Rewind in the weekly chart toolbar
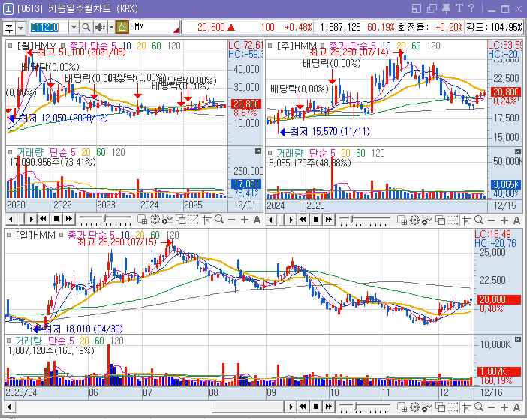 (303, 220)
